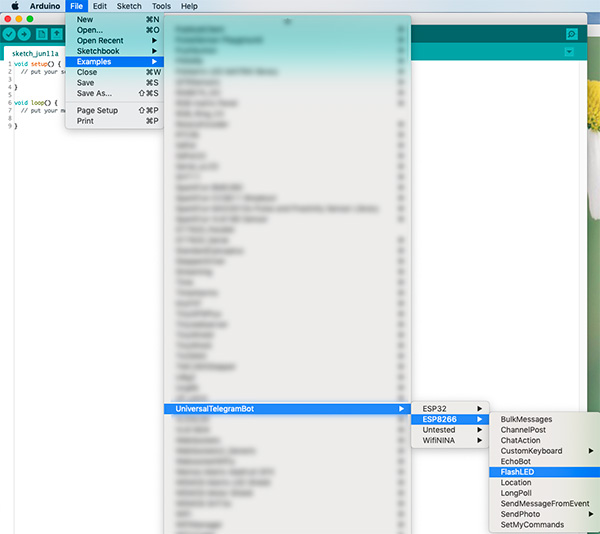The height and width of the screenshot is (534, 600).
Task: Choose Save from the File menu
Action: [114, 83]
